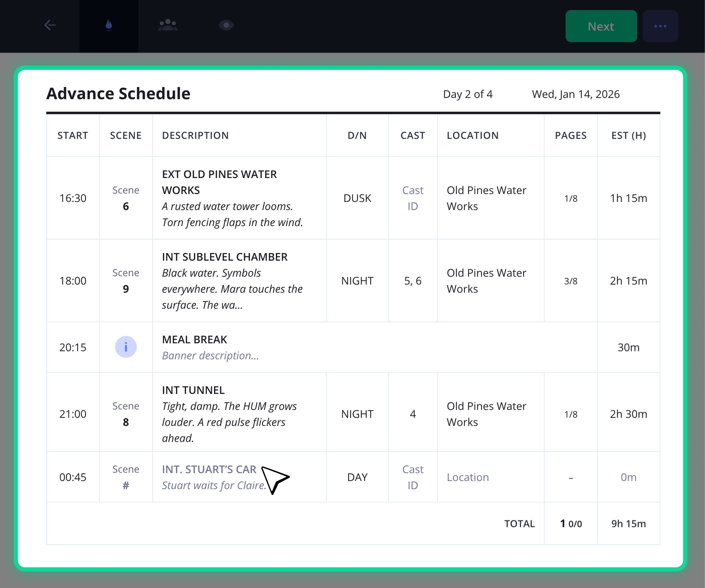Click the green Next button

601,26
